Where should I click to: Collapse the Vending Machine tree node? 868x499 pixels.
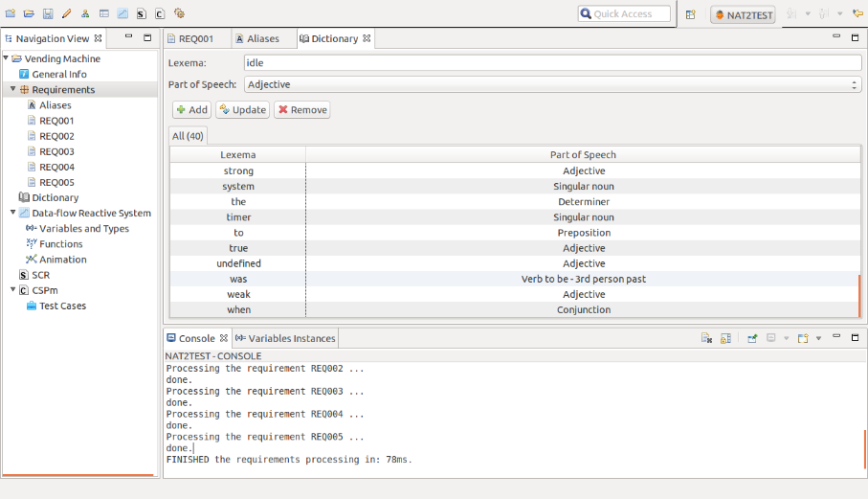(6, 58)
